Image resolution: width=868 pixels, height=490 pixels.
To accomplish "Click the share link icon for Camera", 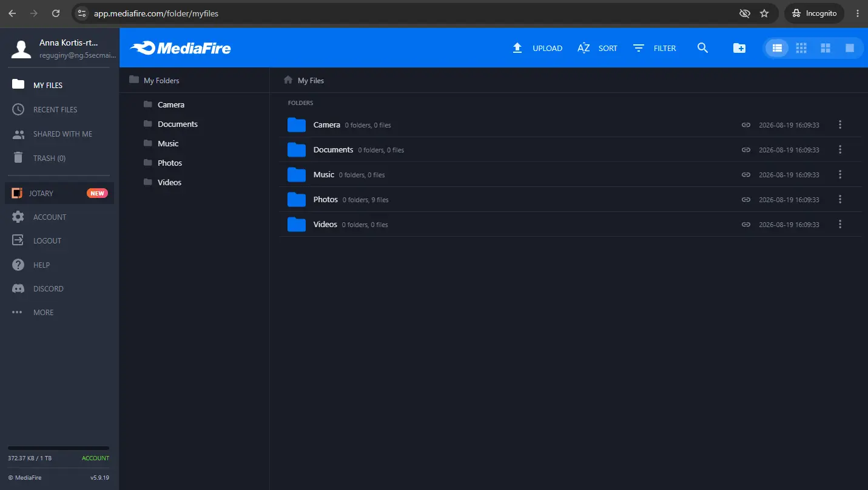I will coord(746,125).
